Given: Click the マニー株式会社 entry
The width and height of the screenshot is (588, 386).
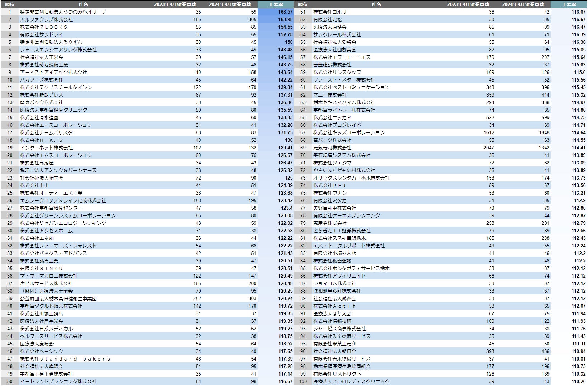Looking at the screenshot, I should click(x=330, y=95).
